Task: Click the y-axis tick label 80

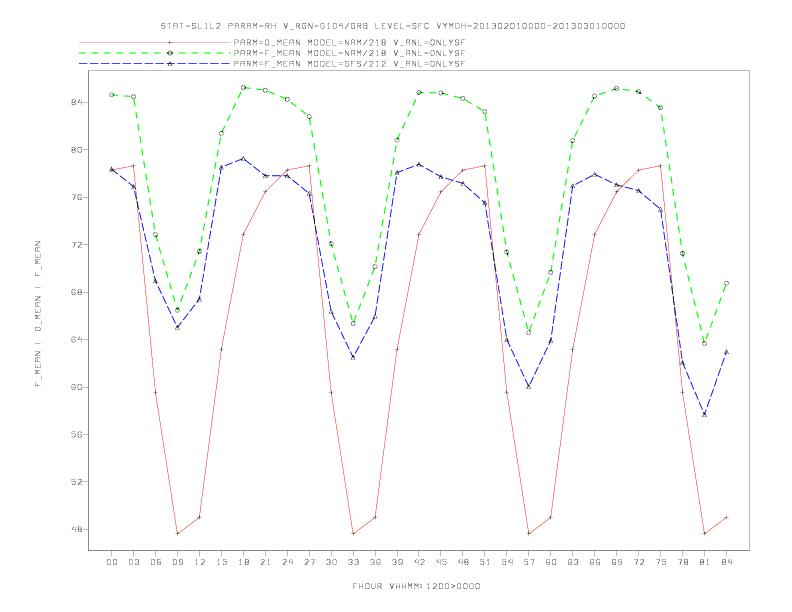Action: pos(77,150)
